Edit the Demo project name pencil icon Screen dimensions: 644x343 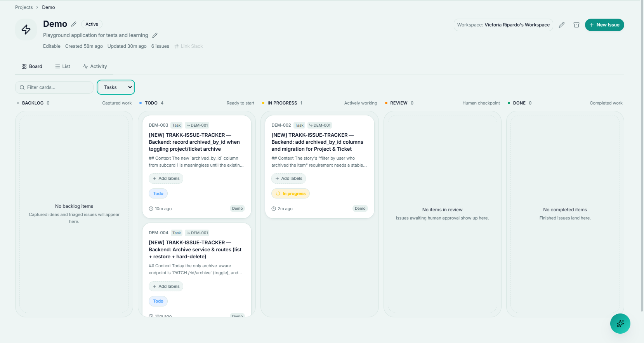pos(74,24)
